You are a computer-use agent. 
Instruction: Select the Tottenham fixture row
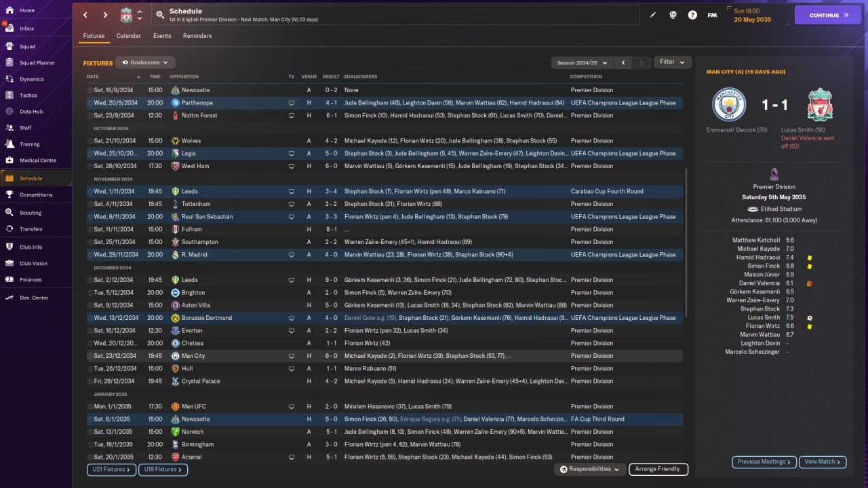click(384, 204)
